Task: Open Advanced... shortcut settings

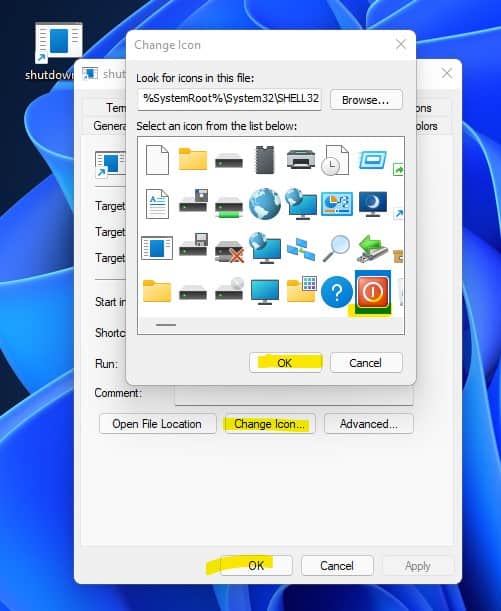Action: pyautogui.click(x=369, y=424)
